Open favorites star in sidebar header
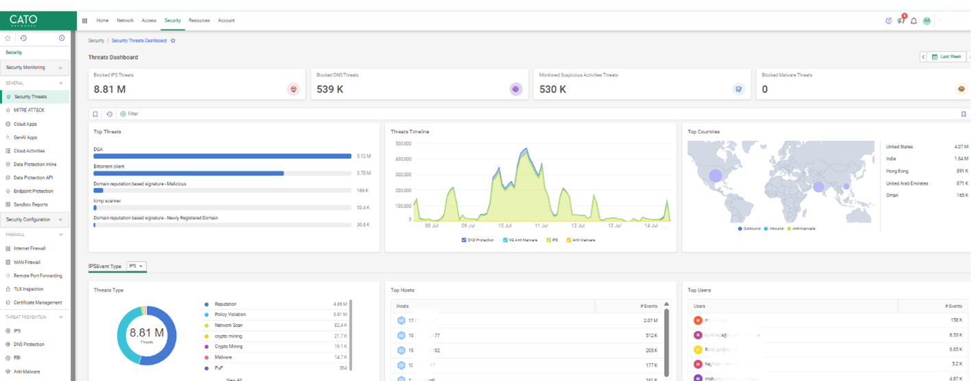 [8, 38]
